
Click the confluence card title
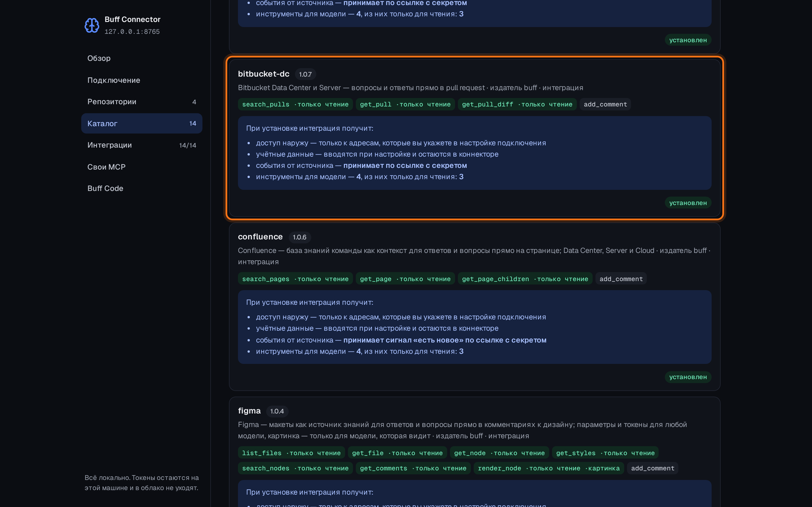click(260, 237)
